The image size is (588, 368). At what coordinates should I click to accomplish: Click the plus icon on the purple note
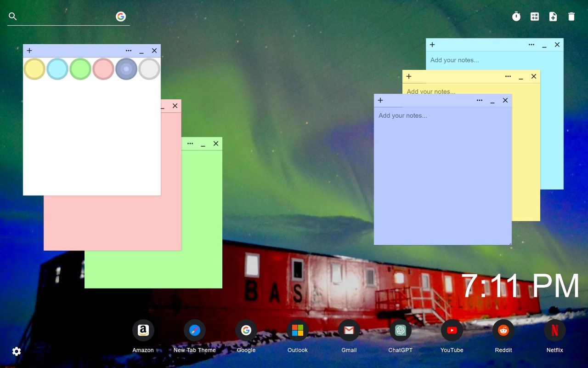tap(380, 100)
